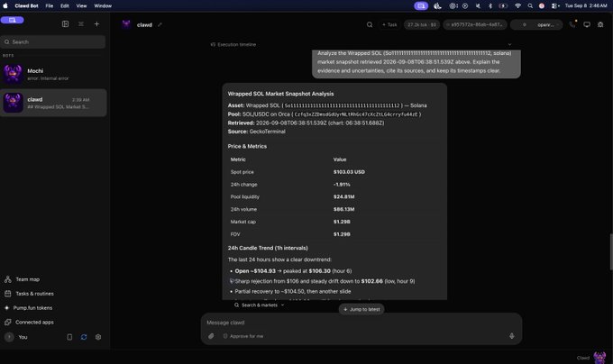Edit the clawd chat name pencil icon
The height and width of the screenshot is (364, 613).
coord(160,24)
